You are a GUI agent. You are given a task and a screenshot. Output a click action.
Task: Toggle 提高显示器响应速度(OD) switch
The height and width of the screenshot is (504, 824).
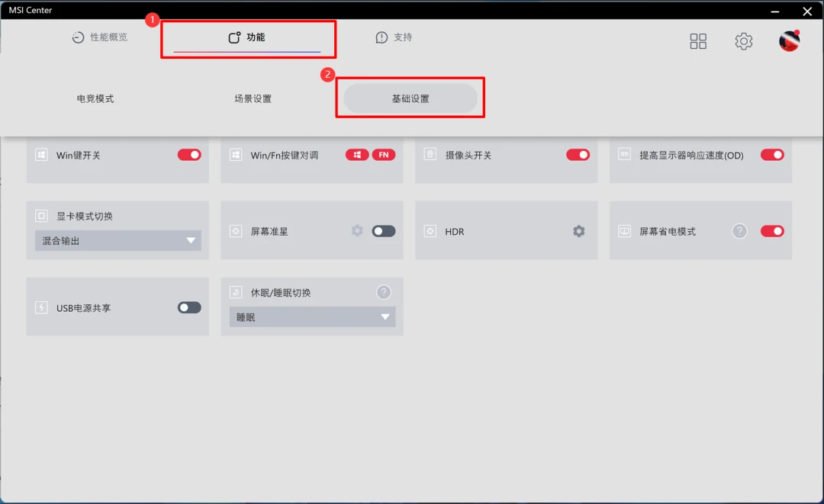tap(772, 155)
